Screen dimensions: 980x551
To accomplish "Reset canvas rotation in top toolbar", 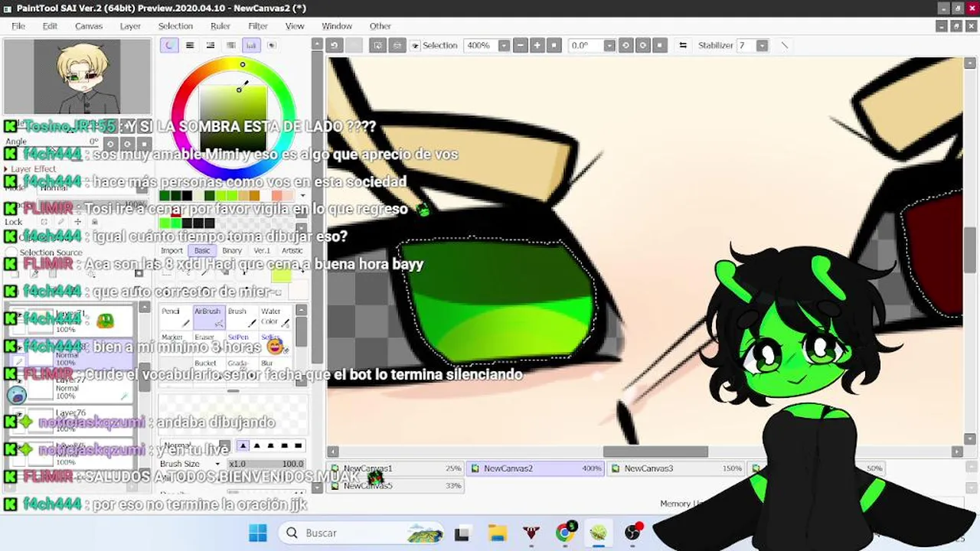I will 660,45.
